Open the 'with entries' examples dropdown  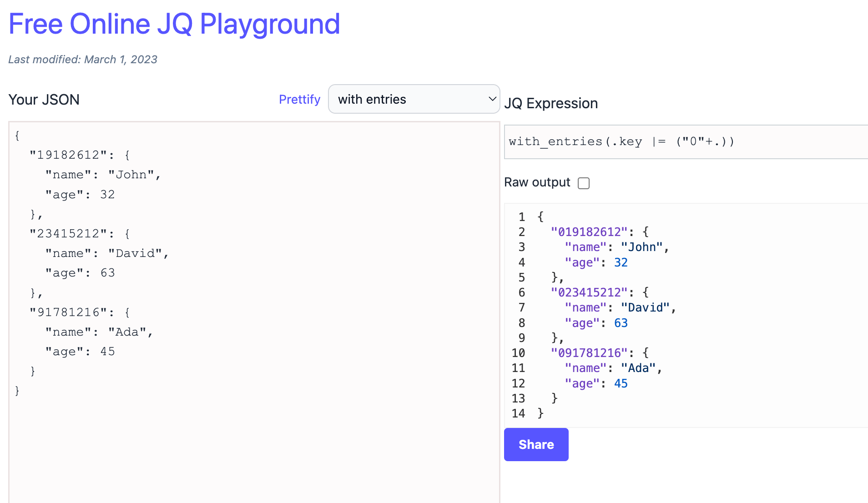coord(414,99)
